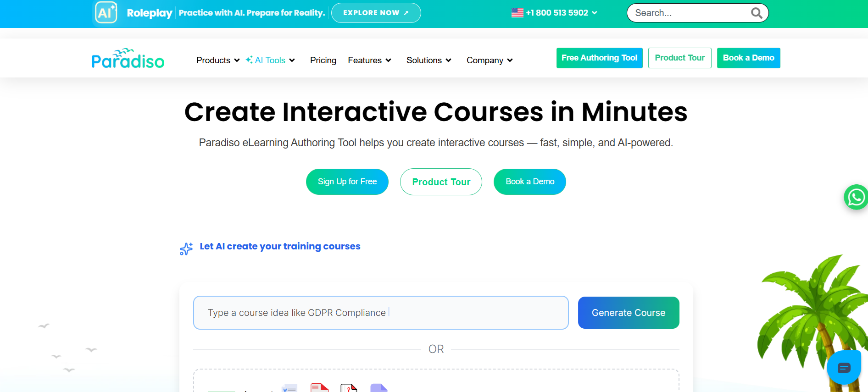This screenshot has height=392, width=868.
Task: Click the hero Book a Demo button
Action: pyautogui.click(x=530, y=182)
